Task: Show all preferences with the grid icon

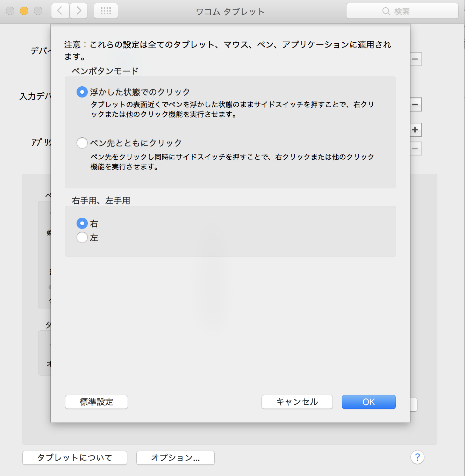Action: click(x=106, y=11)
